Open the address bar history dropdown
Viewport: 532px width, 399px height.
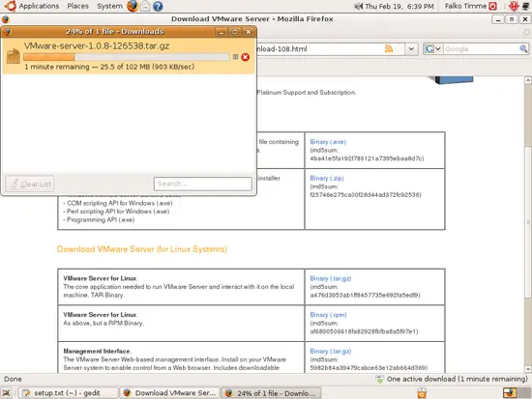[411, 49]
